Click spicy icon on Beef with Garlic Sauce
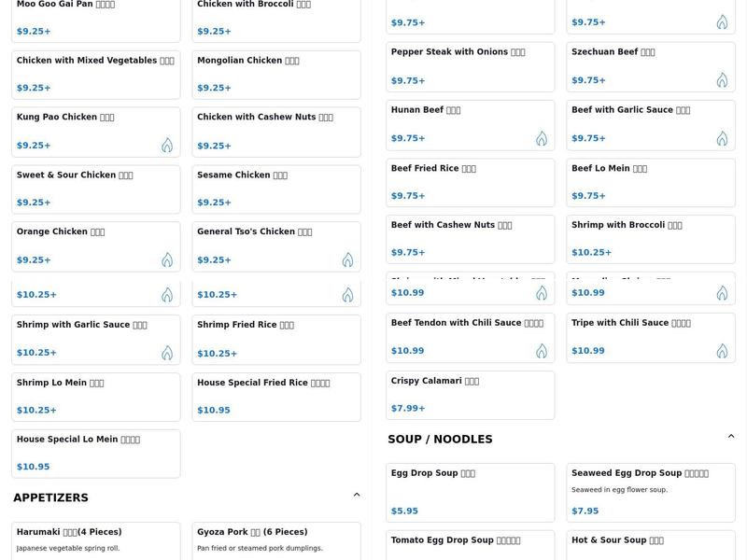 tap(722, 138)
